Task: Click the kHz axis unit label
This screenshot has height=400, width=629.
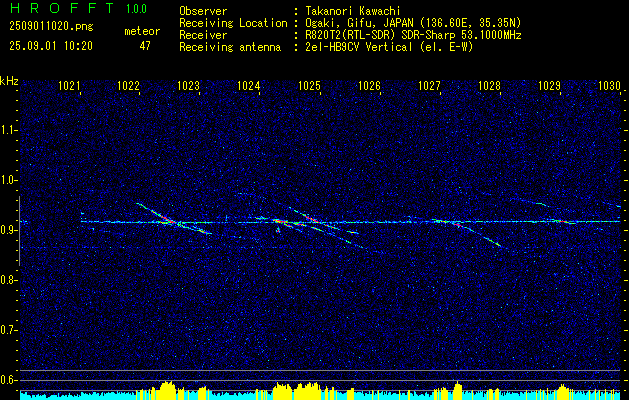Action: [x=9, y=81]
